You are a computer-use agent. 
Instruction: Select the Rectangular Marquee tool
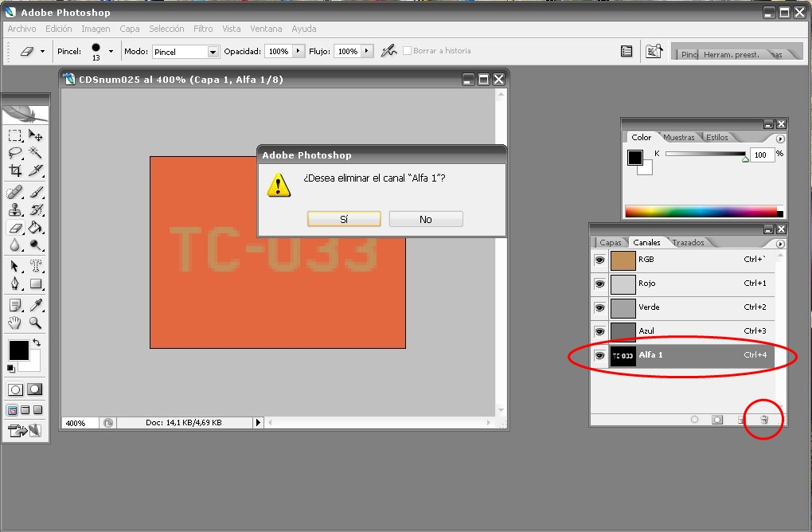click(15, 135)
